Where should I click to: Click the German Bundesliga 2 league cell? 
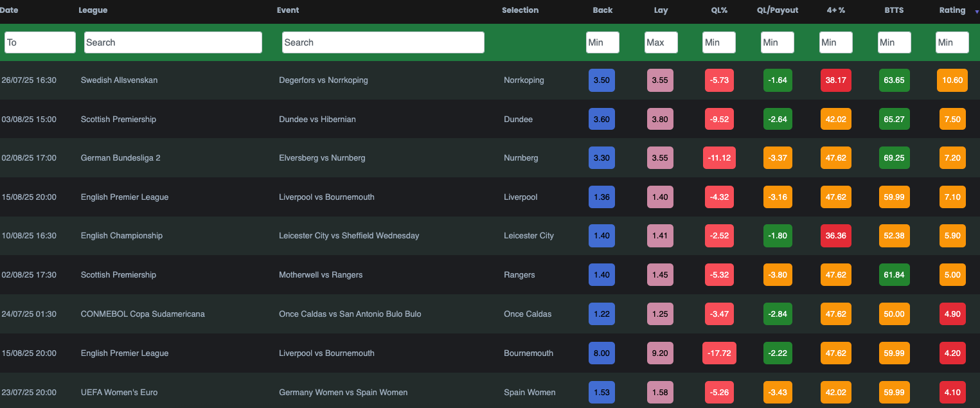(x=120, y=158)
